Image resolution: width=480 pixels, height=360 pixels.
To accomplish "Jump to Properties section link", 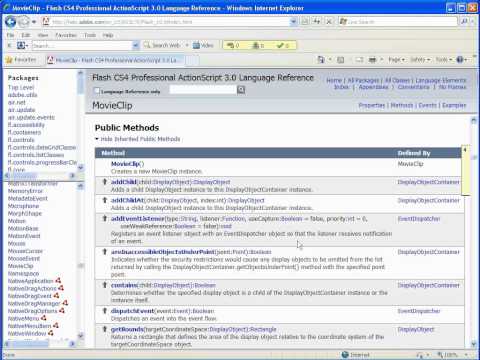I will 372,105.
